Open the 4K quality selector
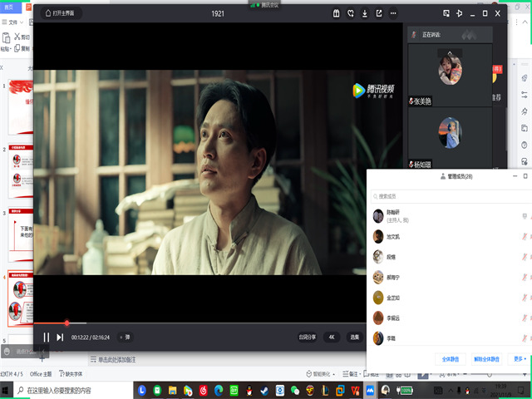The image size is (532, 399). [331, 337]
